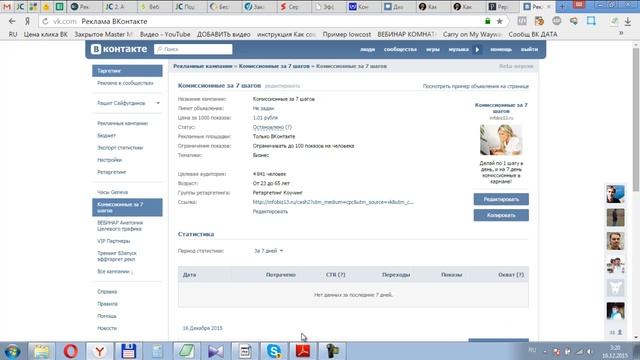Screen dimensions: 640x360
Task: Select the ВЕБИНАР Анатомия Целевого трафика campaign
Action: coord(120,226)
